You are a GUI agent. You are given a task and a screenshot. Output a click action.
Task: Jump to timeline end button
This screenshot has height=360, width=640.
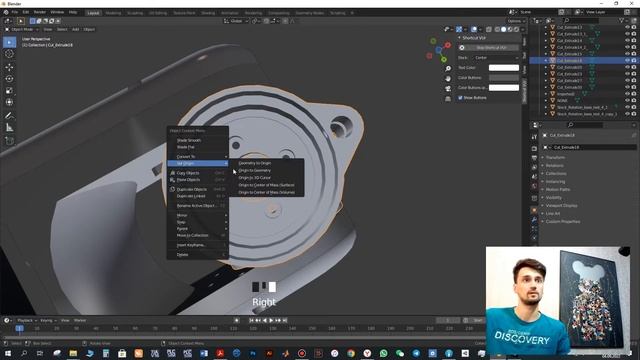pyautogui.click(x=285, y=320)
